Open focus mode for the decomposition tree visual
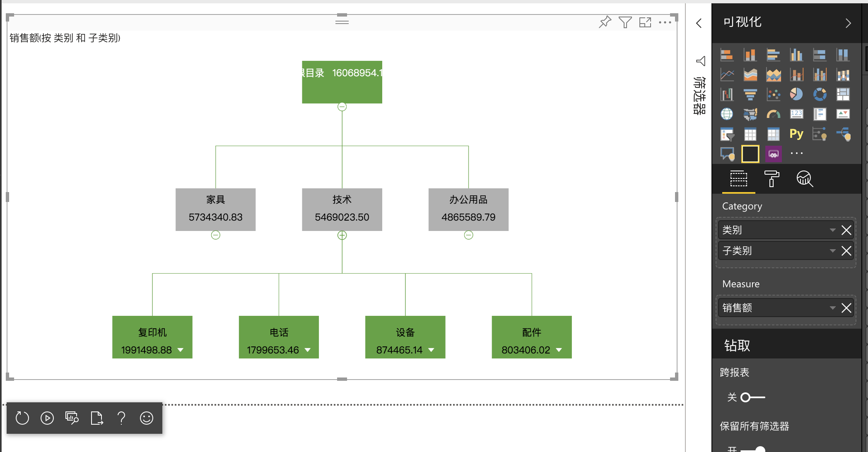Viewport: 868px width, 452px height. [x=645, y=22]
